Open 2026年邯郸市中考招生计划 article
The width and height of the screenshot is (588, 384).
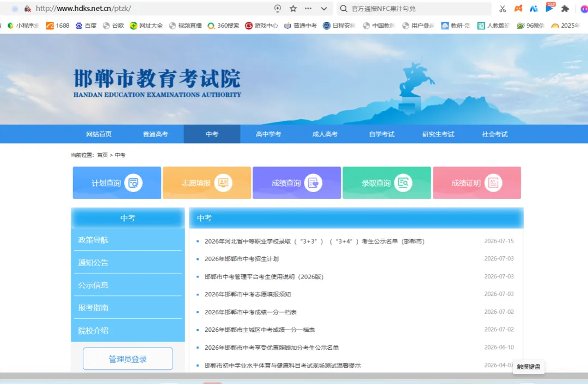(242, 259)
